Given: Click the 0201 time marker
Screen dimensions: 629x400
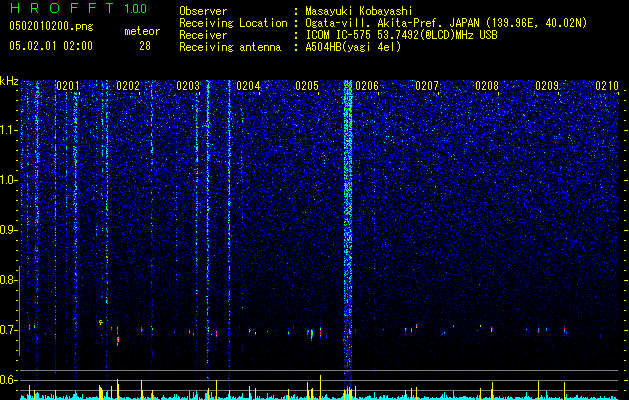Looking at the screenshot, I should pyautogui.click(x=67, y=86).
